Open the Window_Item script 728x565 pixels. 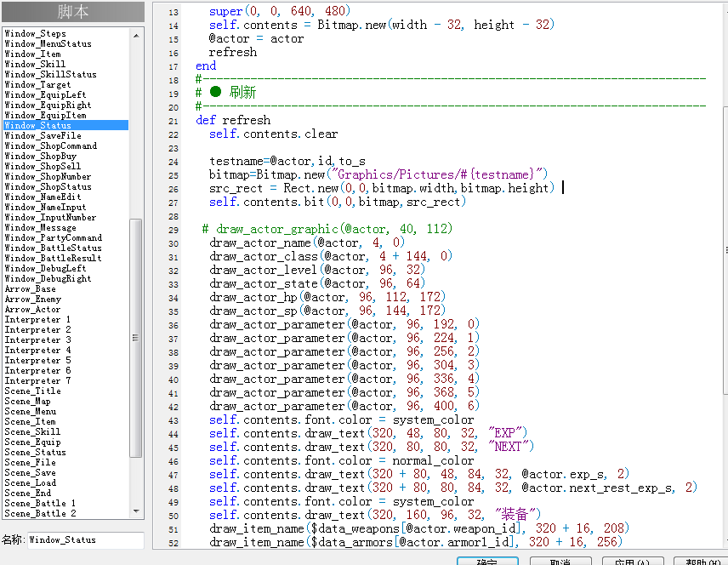pyautogui.click(x=32, y=54)
